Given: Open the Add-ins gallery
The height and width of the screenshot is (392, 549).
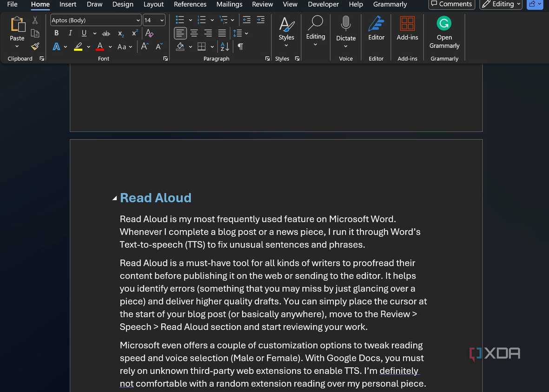Looking at the screenshot, I should click(x=407, y=28).
